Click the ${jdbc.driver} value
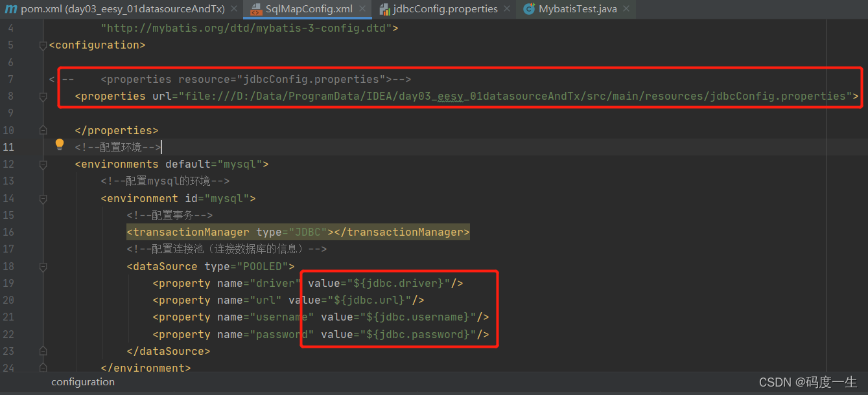This screenshot has width=868, height=395. (399, 283)
